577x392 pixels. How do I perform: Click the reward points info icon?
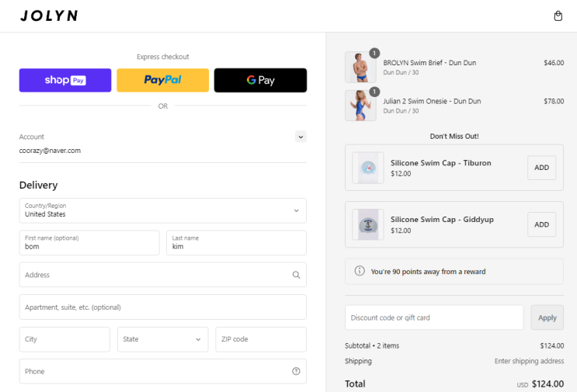[360, 271]
